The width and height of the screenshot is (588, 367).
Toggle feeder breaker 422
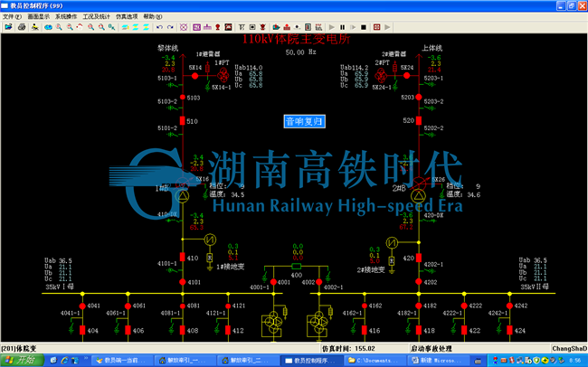(x=464, y=330)
